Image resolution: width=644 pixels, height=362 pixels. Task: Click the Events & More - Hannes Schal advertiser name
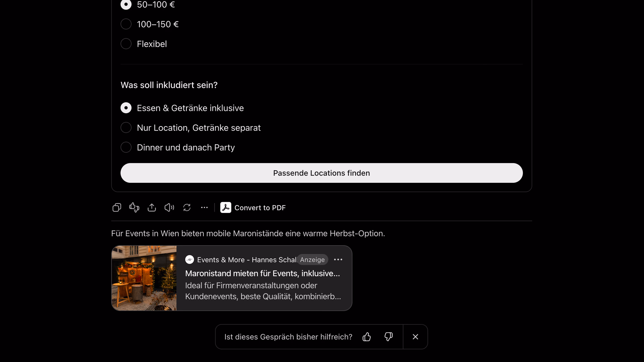[x=247, y=260]
